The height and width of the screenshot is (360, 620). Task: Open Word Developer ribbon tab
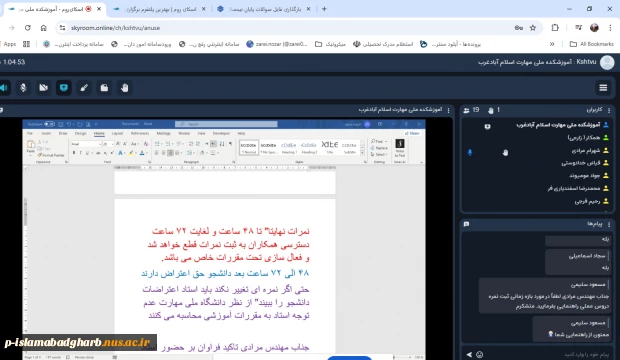tap(221, 133)
